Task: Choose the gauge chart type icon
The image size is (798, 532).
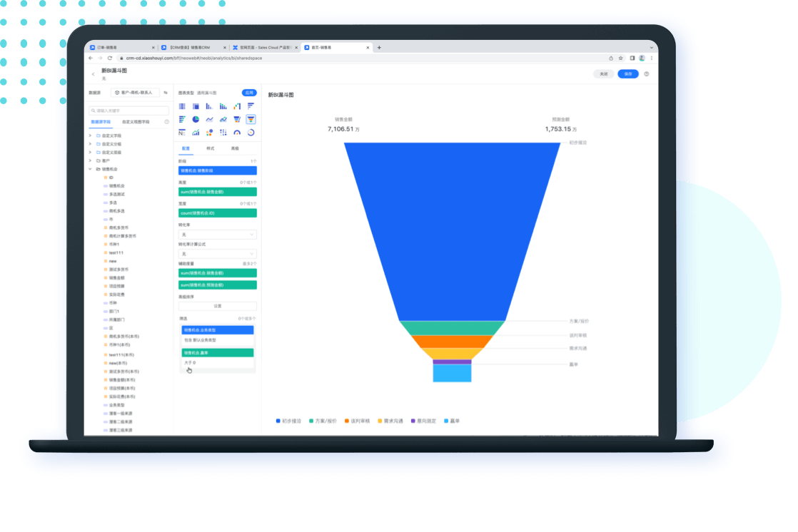Action: tap(237, 133)
